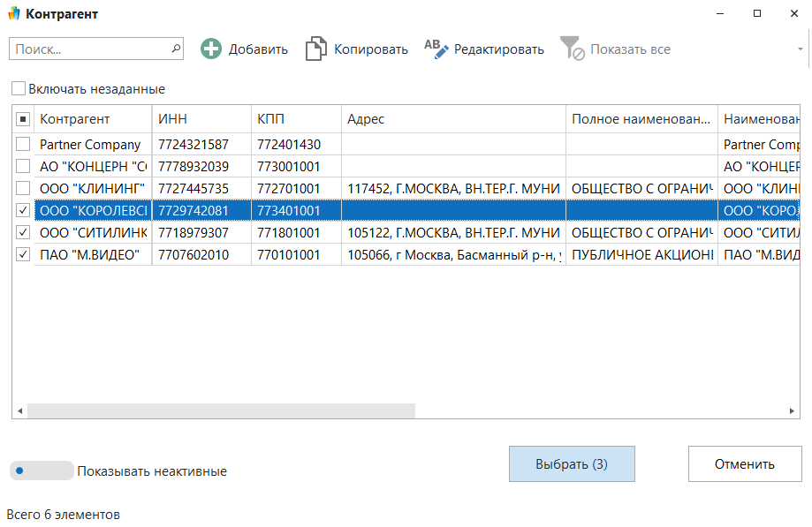Image resolution: width=812 pixels, height=527 pixels.
Task: Click the Edit (Редактировать) pencil icon
Action: [436, 49]
